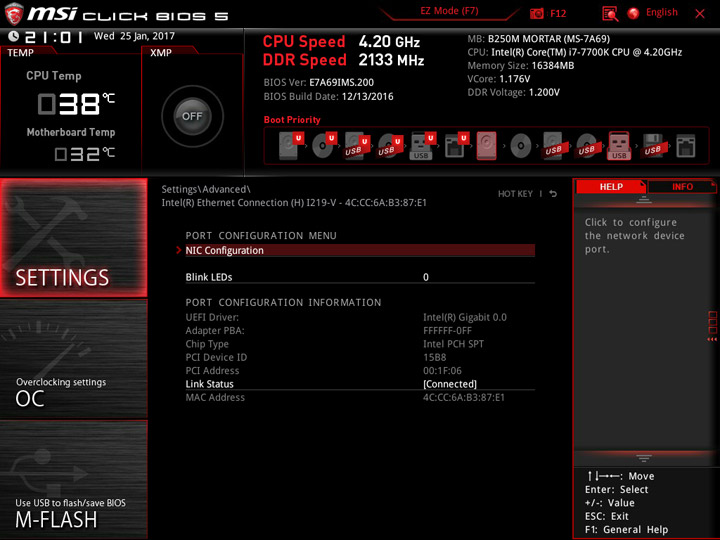The image size is (720, 540).
Task: Select UEFI USB hard disk boot icon
Action: 357,146
